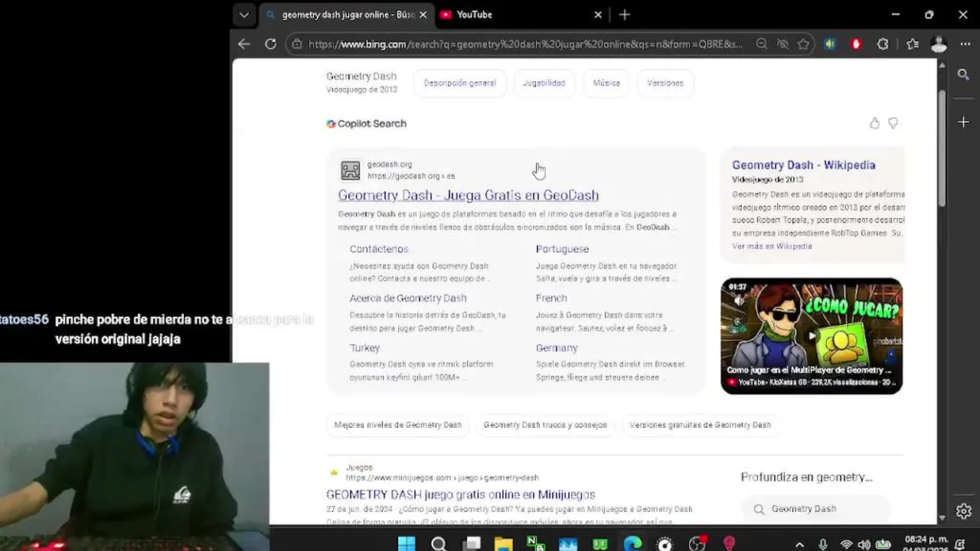This screenshot has width=980, height=551.
Task: Click Versiones gratuitas de Geometry Dash suggestion
Action: (x=700, y=425)
